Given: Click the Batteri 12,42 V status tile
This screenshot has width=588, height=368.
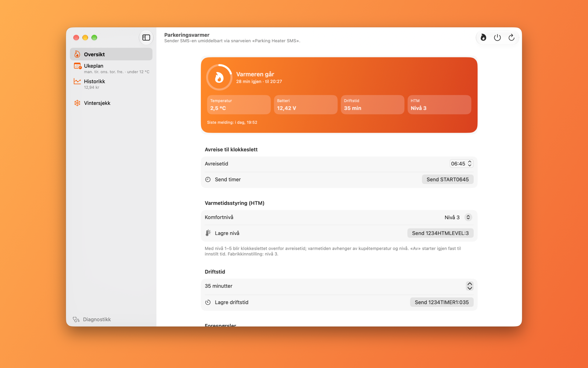Looking at the screenshot, I should pos(305,105).
